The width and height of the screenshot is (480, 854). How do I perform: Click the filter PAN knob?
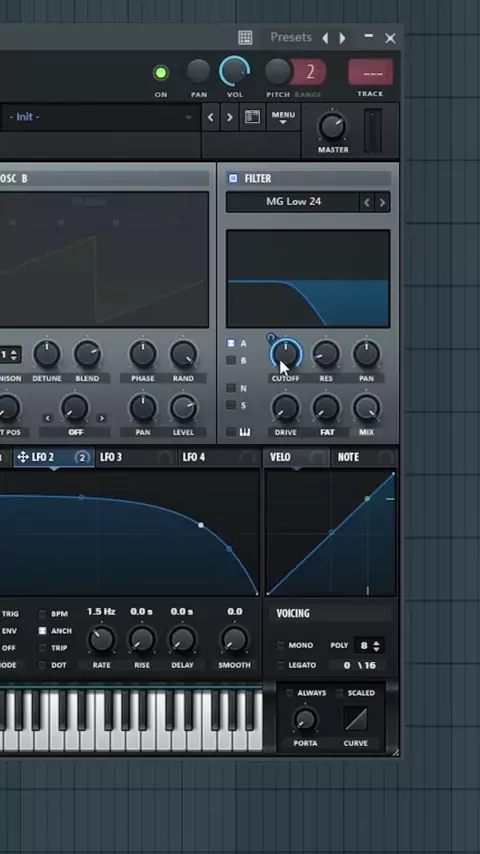click(366, 354)
